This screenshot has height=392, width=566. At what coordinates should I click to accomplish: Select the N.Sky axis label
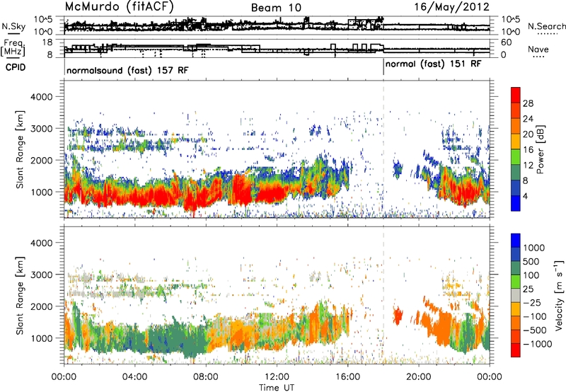tap(13, 26)
